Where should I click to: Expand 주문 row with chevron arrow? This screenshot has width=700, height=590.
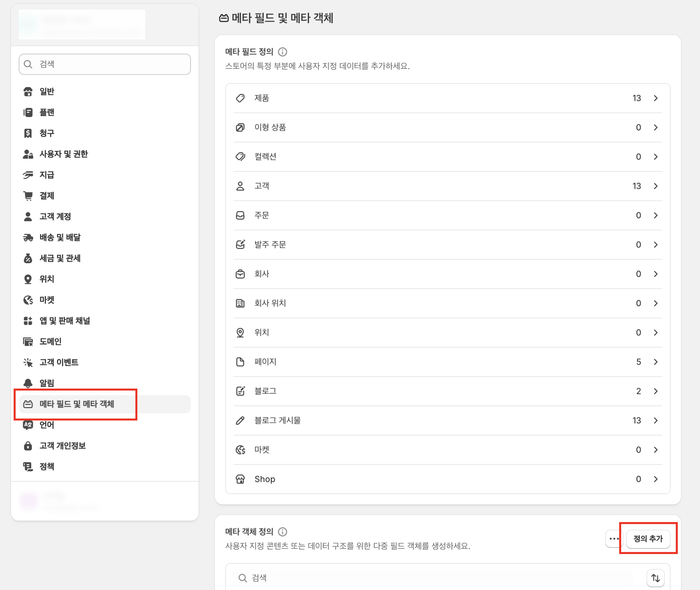coord(655,215)
